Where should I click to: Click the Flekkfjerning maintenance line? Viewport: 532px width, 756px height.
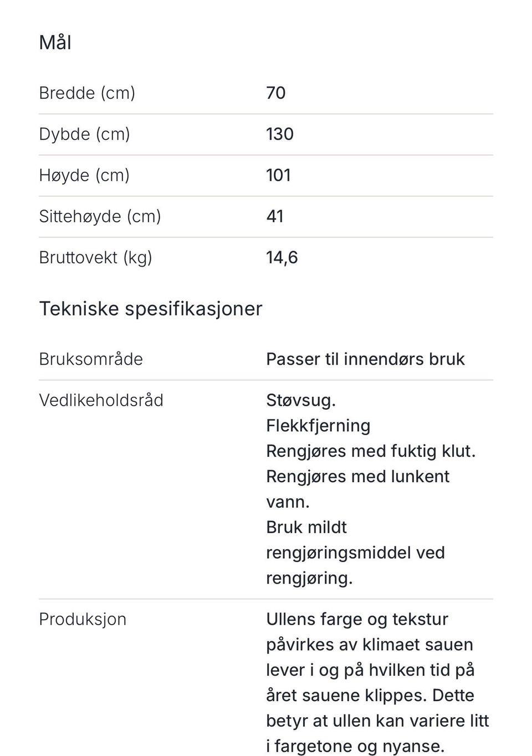coord(318,426)
